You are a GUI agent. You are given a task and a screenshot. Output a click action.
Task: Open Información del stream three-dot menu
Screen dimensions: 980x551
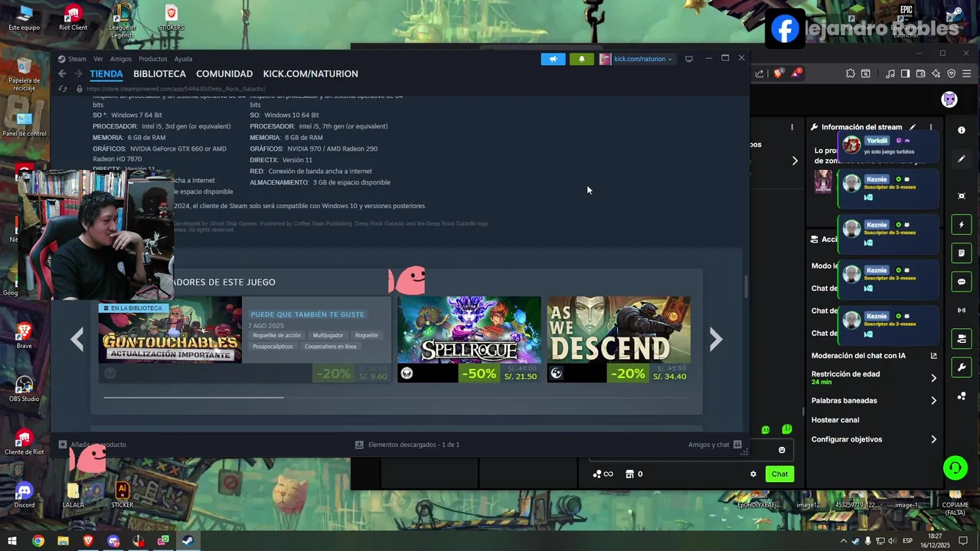tap(931, 127)
